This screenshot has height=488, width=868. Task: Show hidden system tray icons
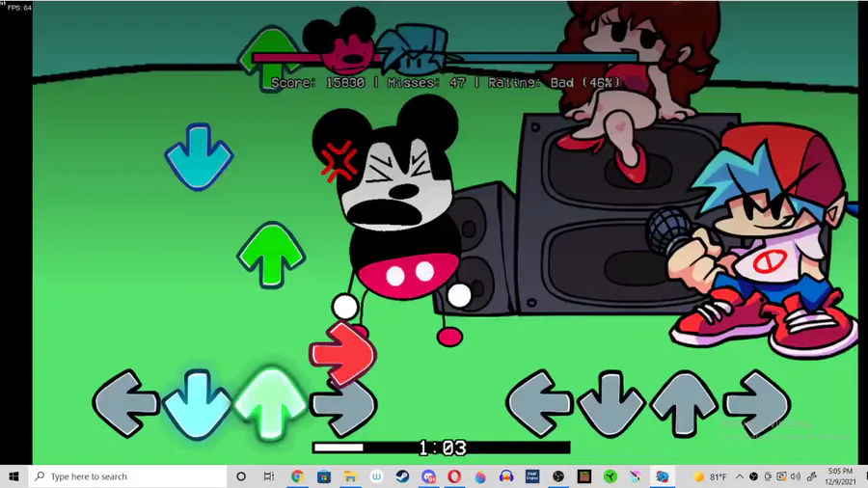pyautogui.click(x=740, y=476)
